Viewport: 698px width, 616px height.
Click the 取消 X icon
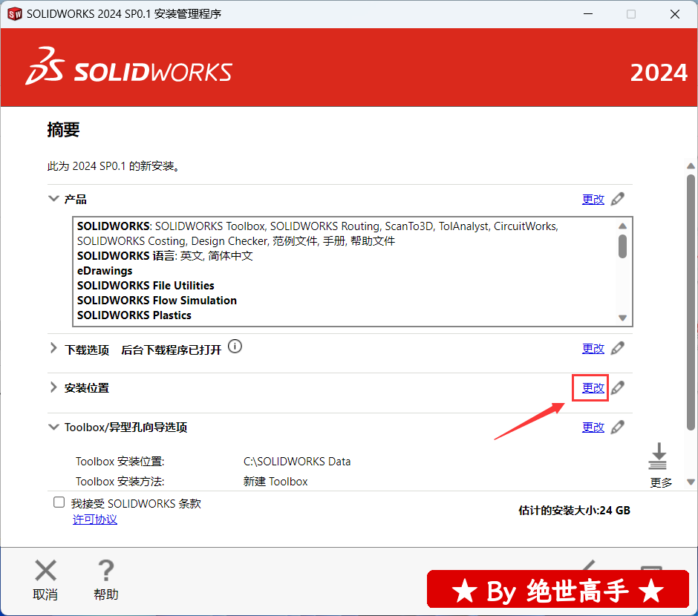pos(45,571)
